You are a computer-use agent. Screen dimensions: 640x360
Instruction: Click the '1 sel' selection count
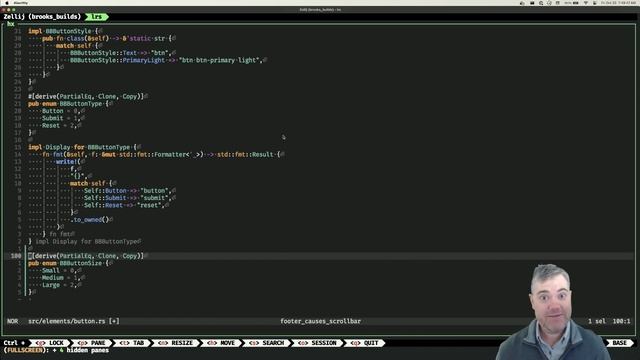pos(597,321)
